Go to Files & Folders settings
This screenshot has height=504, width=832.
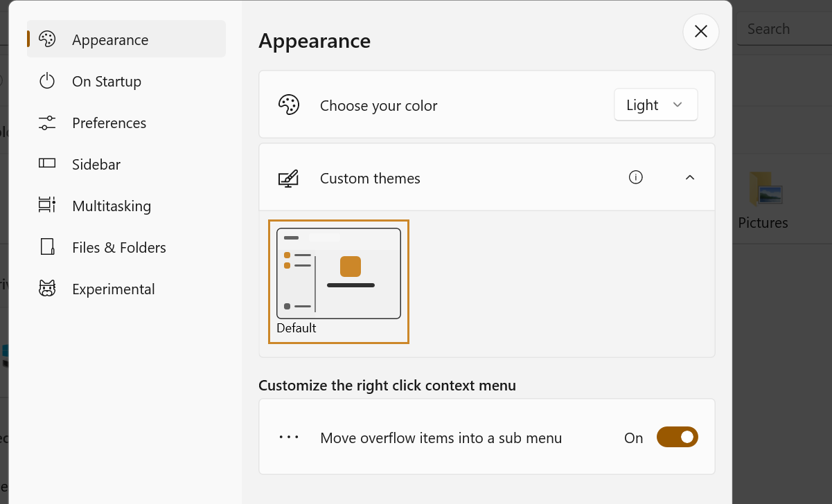(x=119, y=248)
